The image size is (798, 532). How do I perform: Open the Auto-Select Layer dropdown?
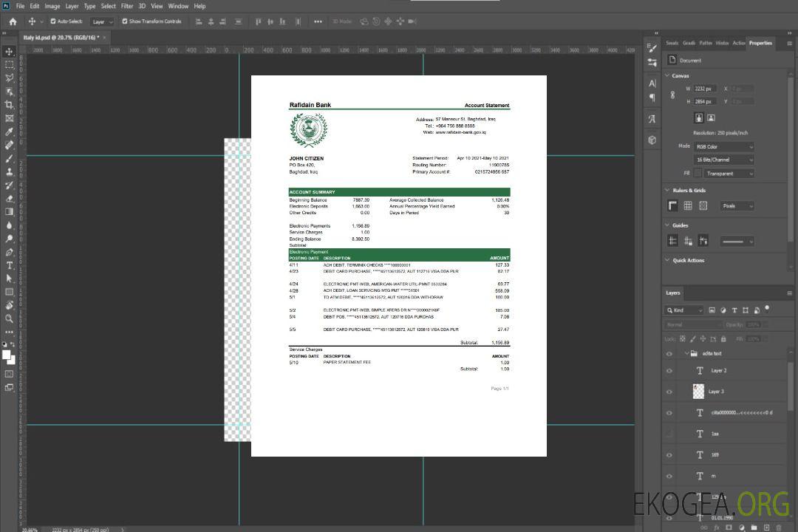[x=102, y=21]
